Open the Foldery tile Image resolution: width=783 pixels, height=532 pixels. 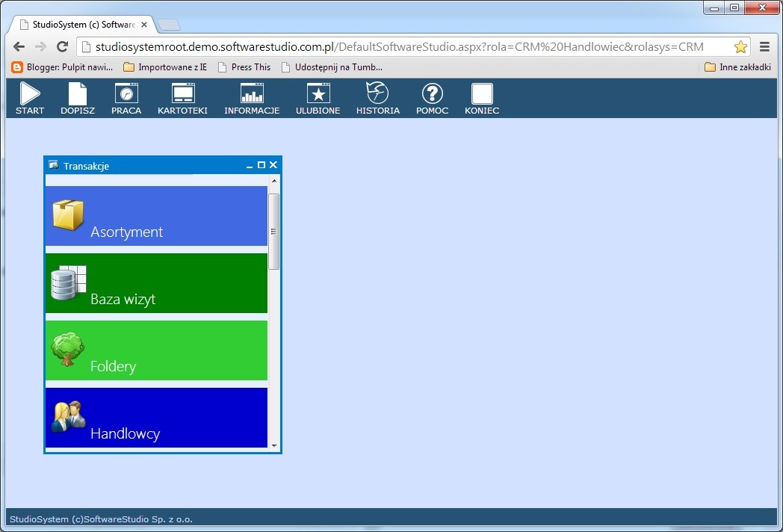pos(156,350)
